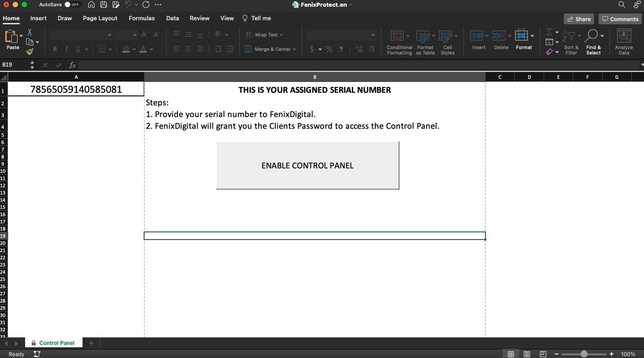Click the Save As icon with pencil
The image size is (644, 358).
coord(116,5)
